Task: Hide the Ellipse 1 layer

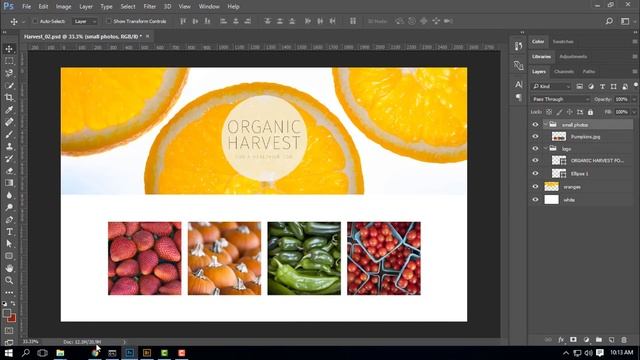Action: (x=535, y=174)
